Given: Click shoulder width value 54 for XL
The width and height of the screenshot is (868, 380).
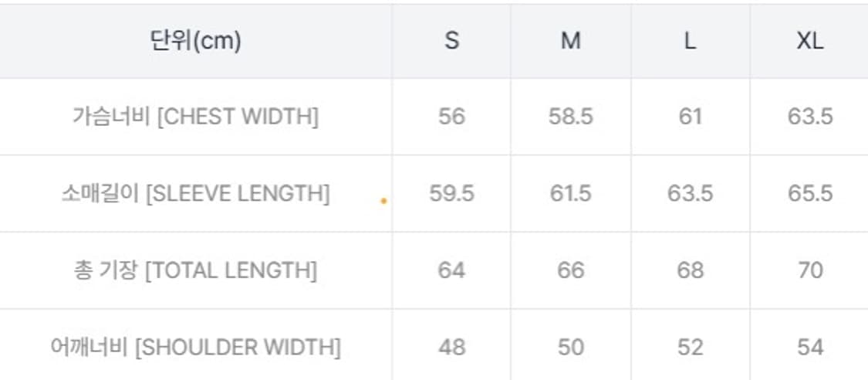Looking at the screenshot, I should [x=809, y=347].
